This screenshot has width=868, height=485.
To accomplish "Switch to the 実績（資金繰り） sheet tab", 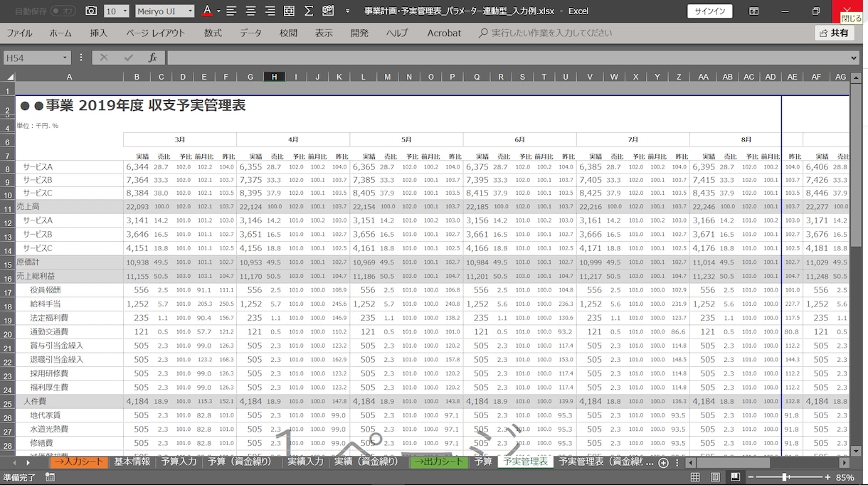I will point(366,462).
